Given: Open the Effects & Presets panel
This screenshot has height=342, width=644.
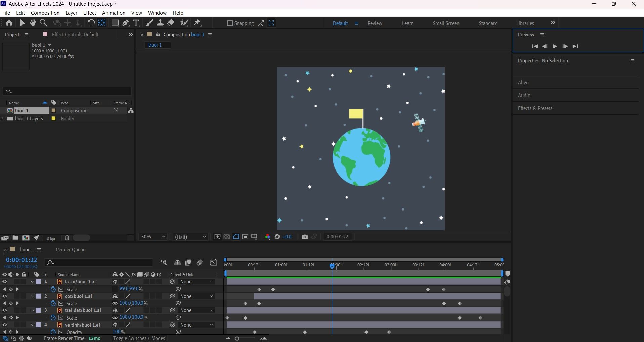Looking at the screenshot, I should [x=535, y=108].
